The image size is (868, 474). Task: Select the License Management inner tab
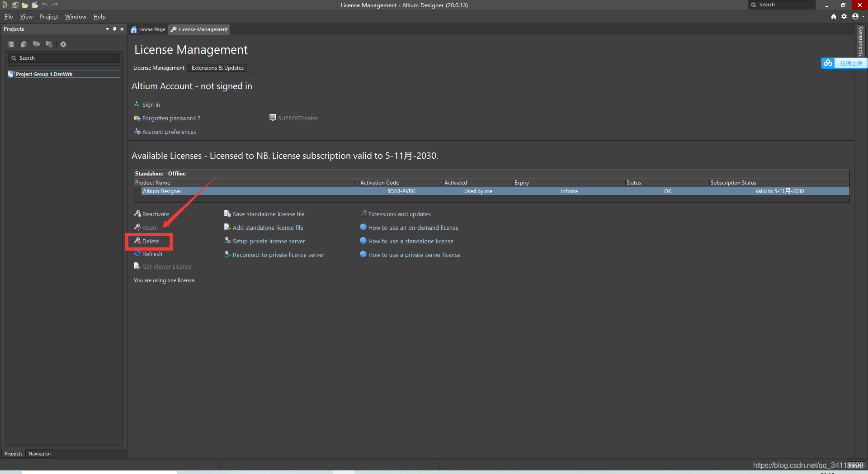point(159,68)
